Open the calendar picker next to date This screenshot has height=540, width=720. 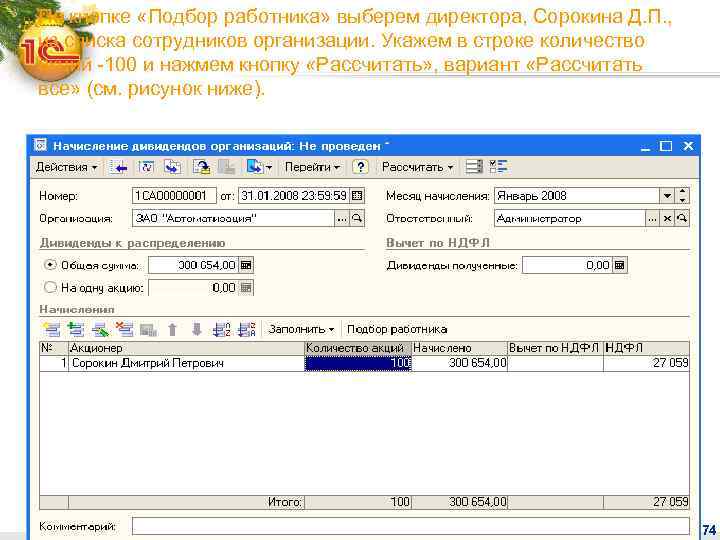[357, 196]
